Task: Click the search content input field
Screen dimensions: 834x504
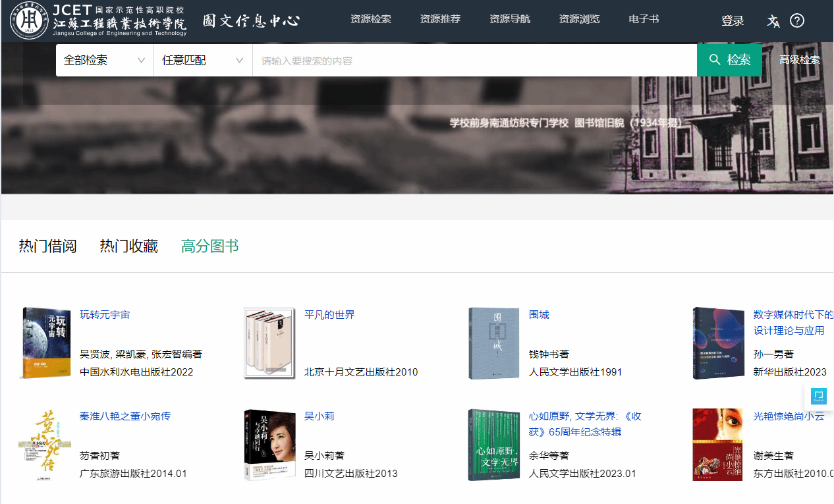Action: click(x=474, y=61)
